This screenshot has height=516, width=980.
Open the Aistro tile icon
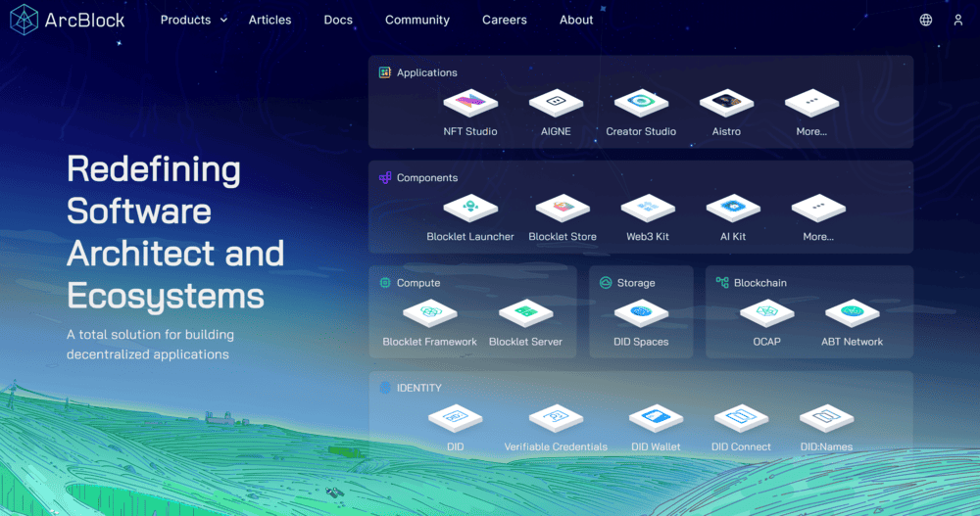click(x=726, y=103)
